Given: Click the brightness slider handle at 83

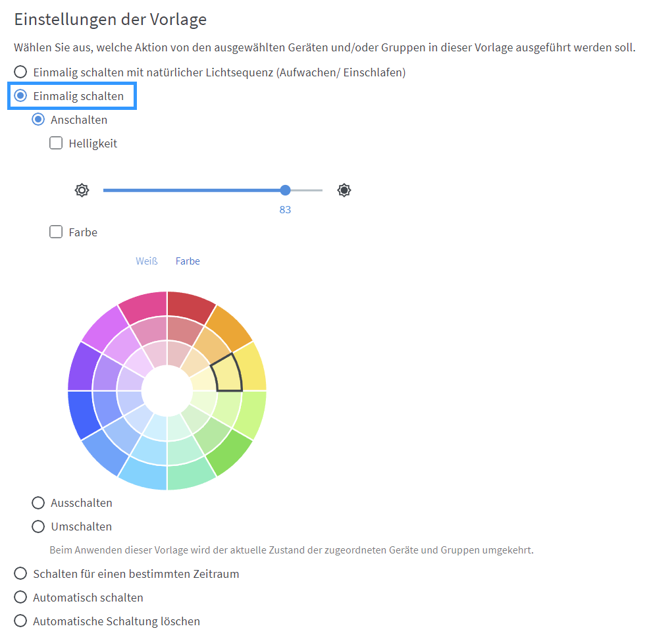Looking at the screenshot, I should click(285, 190).
